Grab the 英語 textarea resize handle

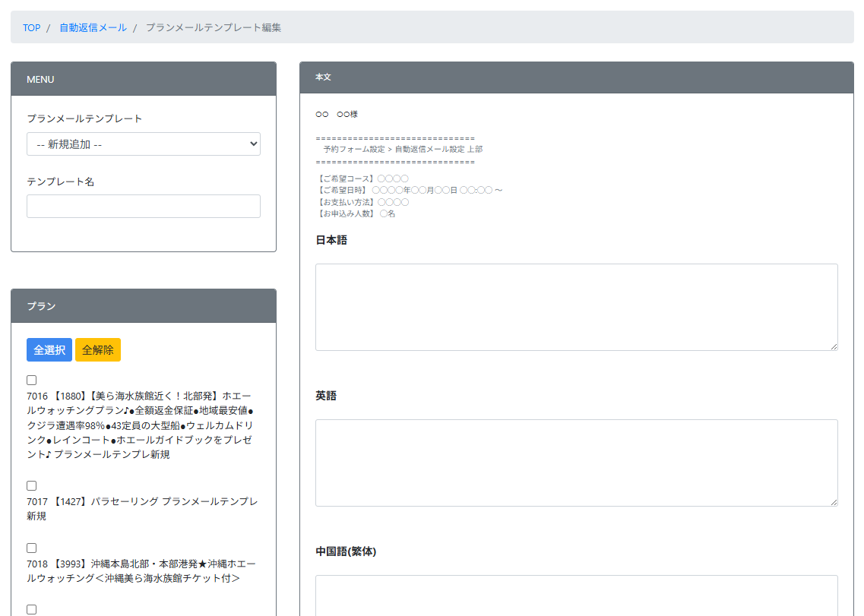click(x=834, y=502)
